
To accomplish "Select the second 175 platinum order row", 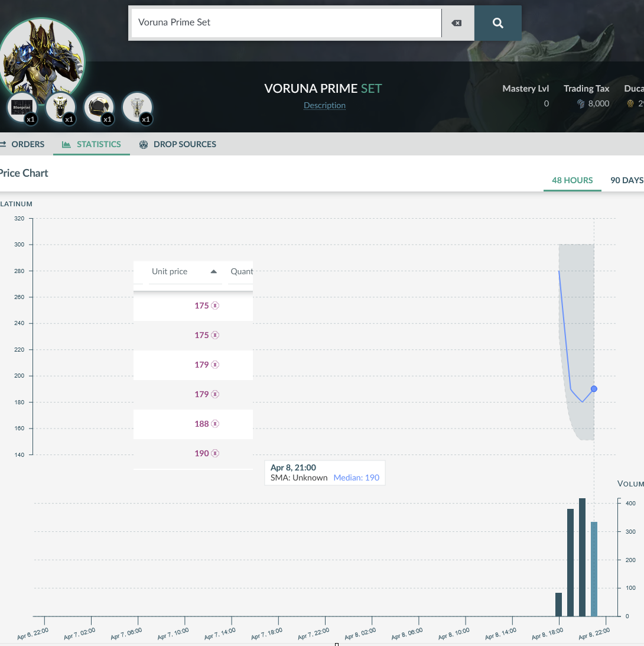I will tap(193, 335).
